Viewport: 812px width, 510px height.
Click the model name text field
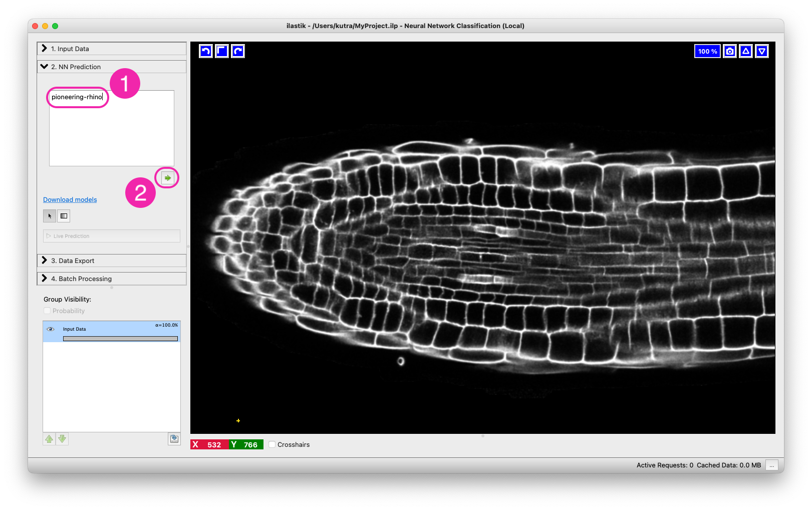point(111,128)
